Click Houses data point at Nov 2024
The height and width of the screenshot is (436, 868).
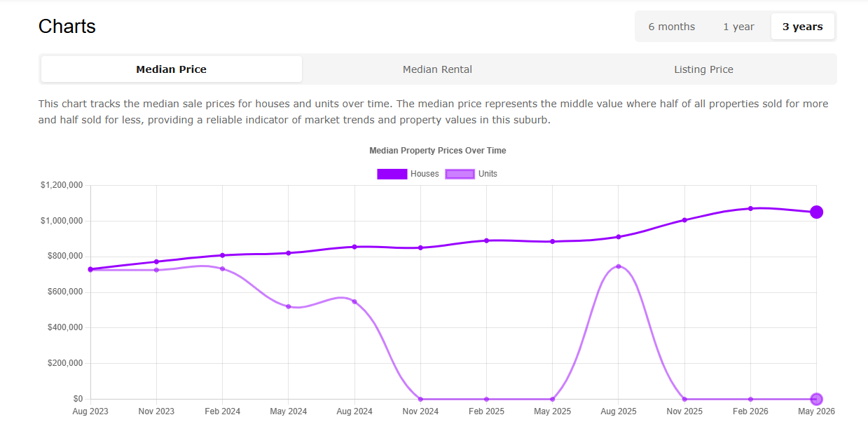click(420, 247)
